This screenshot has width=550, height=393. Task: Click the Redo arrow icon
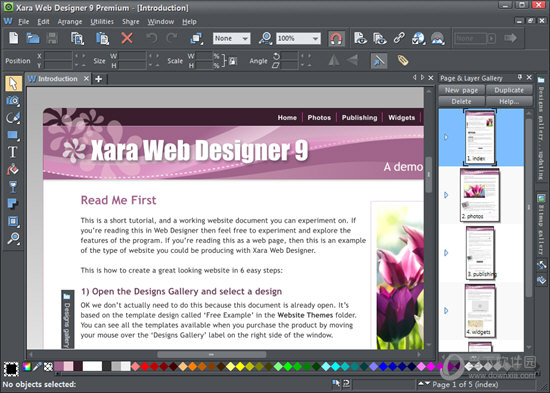pyautogui.click(x=172, y=38)
